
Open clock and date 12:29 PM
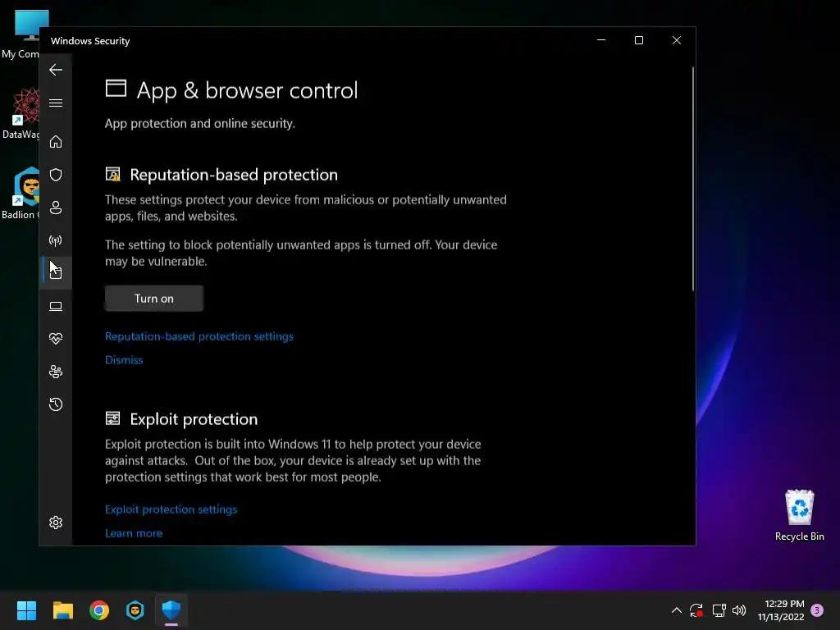pyautogui.click(x=781, y=610)
